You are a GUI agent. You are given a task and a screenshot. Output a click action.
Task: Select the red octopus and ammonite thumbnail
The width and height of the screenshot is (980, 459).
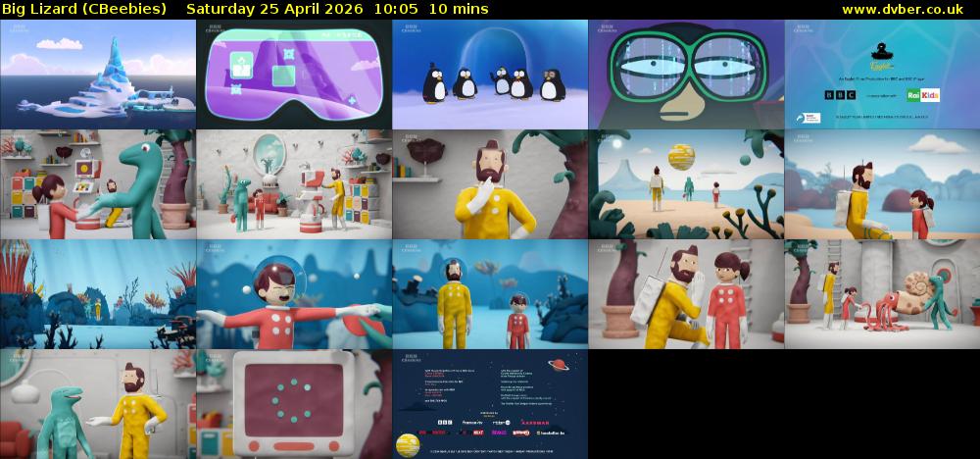point(883,294)
